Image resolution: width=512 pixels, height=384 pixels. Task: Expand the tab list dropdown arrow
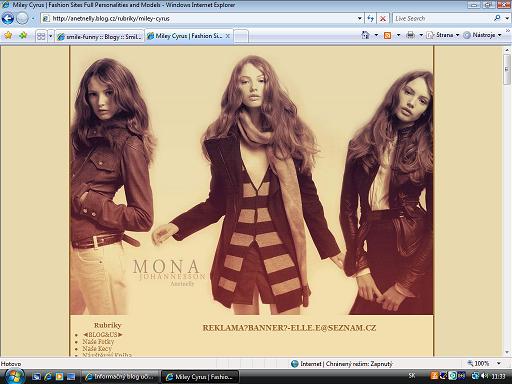pyautogui.click(x=51, y=36)
